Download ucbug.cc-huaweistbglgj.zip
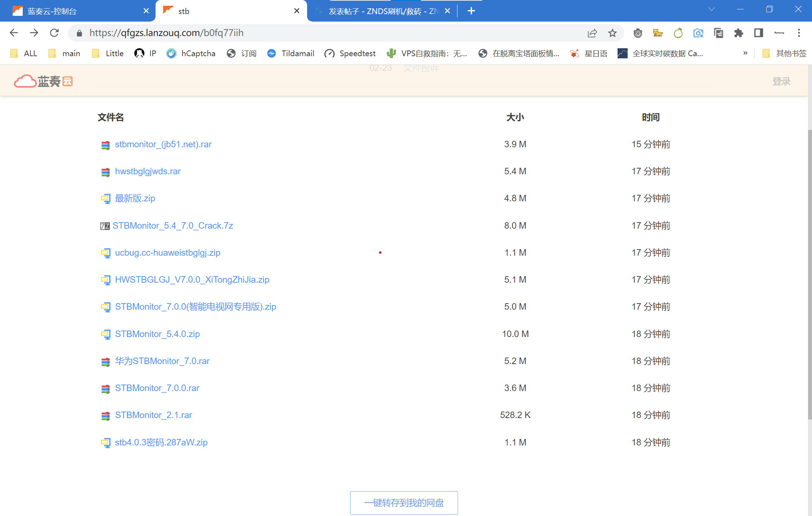Viewport: 812px width, 516px height. coord(167,253)
